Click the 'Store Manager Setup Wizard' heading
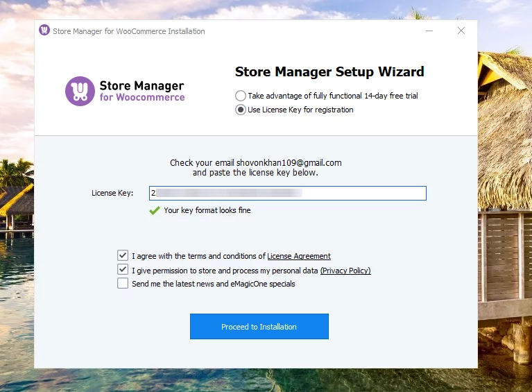 click(x=329, y=71)
